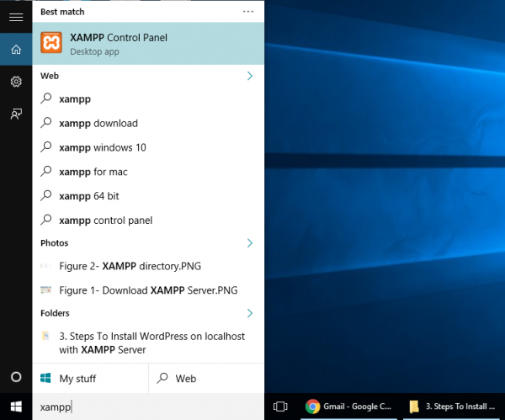Viewport: 505px width, 420px height.
Task: Click magnifier icon beside 'xampp for mac'
Action: tap(46, 171)
